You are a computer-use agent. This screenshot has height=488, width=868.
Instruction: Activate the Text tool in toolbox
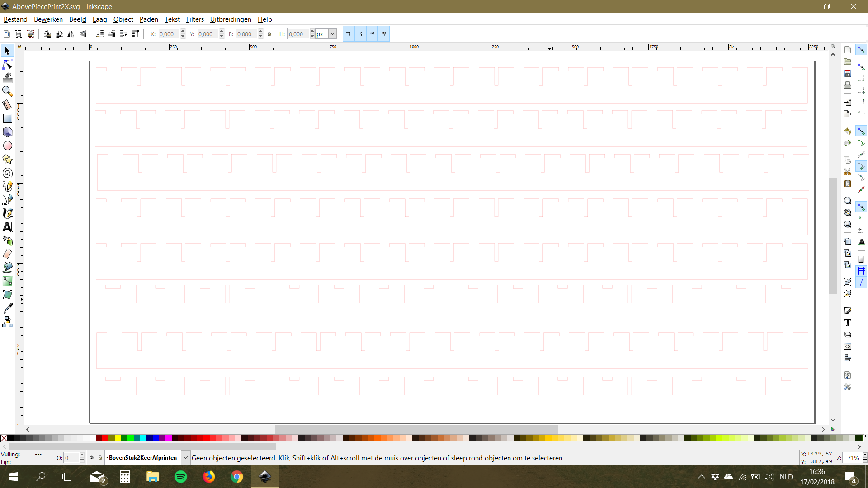pyautogui.click(x=7, y=227)
